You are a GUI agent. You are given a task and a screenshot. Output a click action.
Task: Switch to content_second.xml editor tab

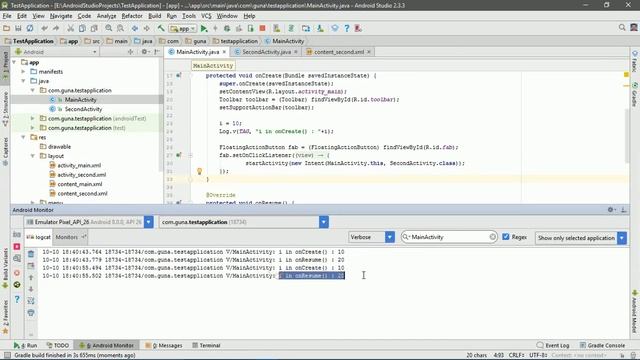coord(338,52)
